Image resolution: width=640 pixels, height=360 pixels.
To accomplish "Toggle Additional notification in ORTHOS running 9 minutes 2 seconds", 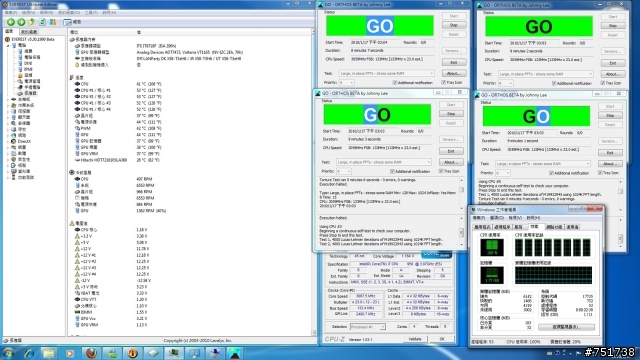I will pos(572,83).
